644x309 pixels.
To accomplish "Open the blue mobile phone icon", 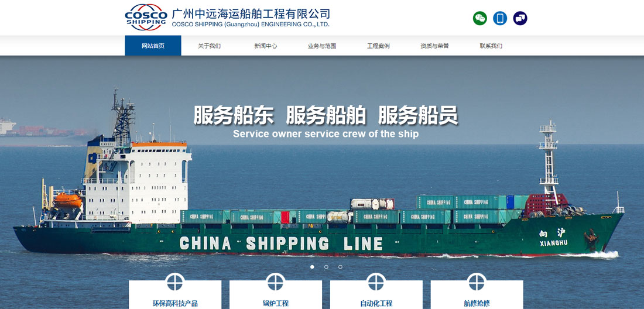I will [500, 18].
